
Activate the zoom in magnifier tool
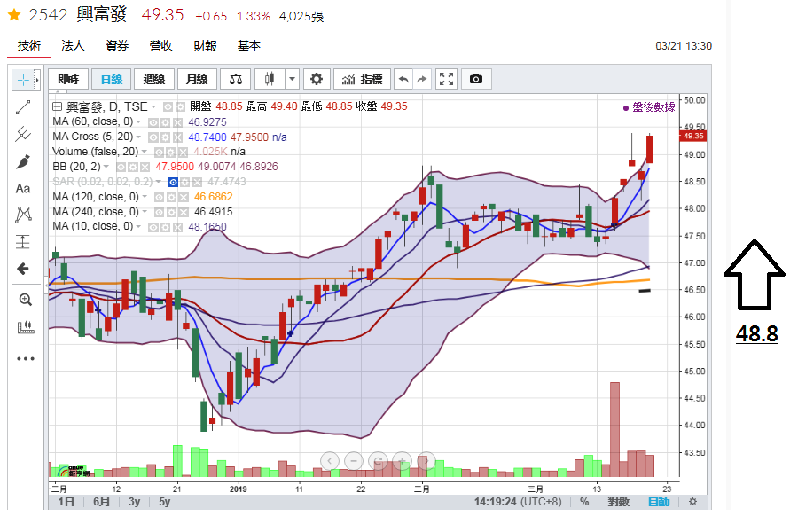(25, 300)
